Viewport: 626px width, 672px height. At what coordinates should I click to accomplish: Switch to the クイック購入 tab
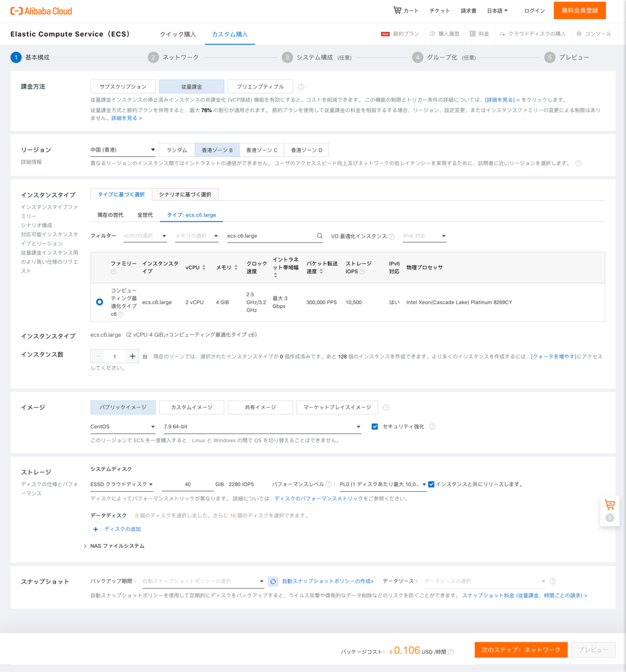178,34
